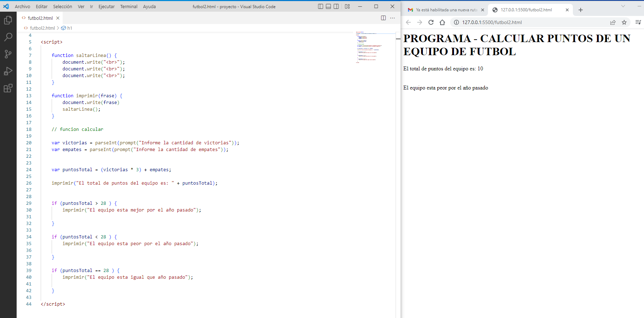
Task: Open the Ayuda menu
Action: point(149,6)
